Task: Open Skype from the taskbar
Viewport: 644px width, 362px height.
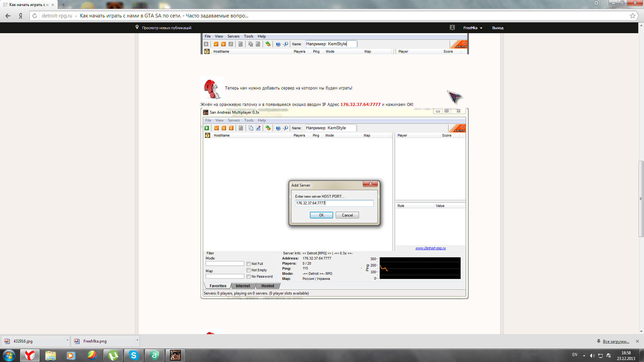Action: [x=133, y=355]
